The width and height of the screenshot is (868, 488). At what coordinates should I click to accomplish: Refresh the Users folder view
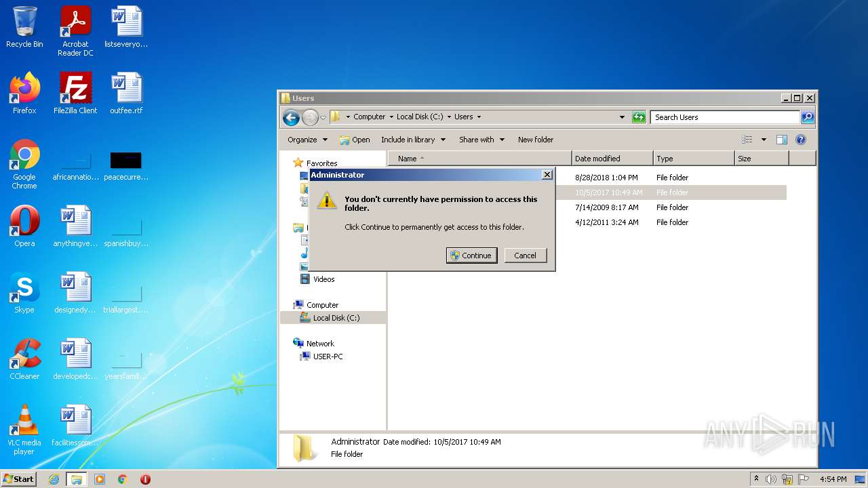(639, 117)
